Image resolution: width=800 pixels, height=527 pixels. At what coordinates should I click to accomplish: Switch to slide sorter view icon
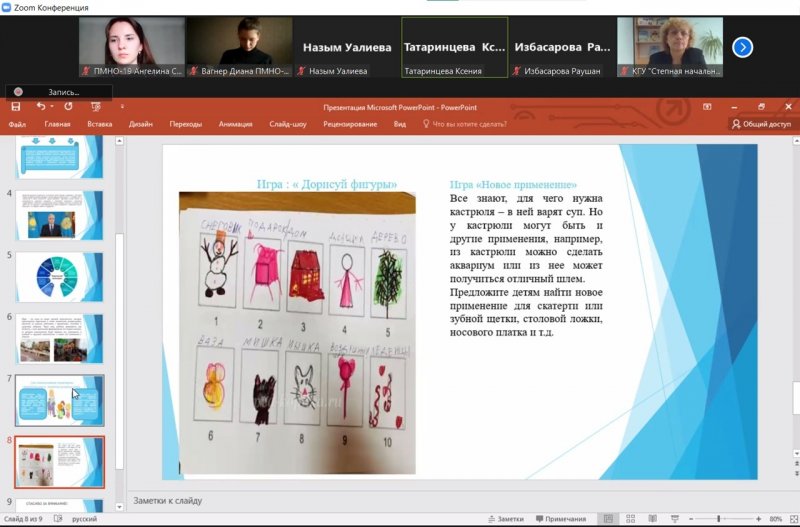click(x=630, y=519)
